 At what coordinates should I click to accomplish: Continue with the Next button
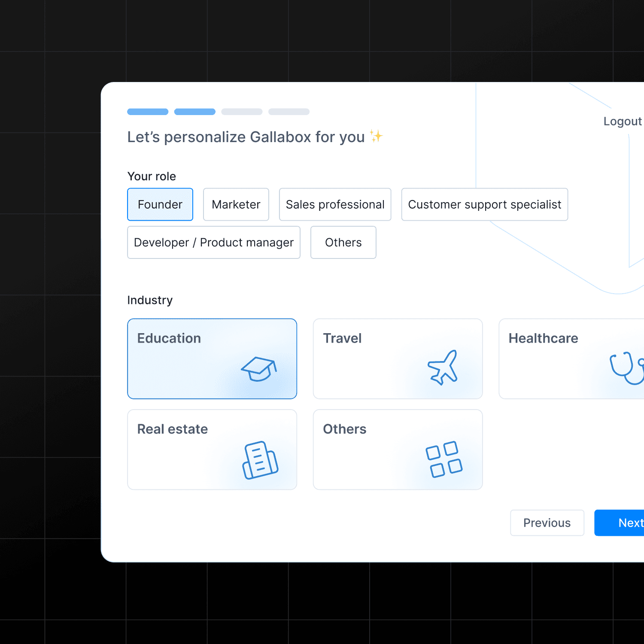[619, 523]
